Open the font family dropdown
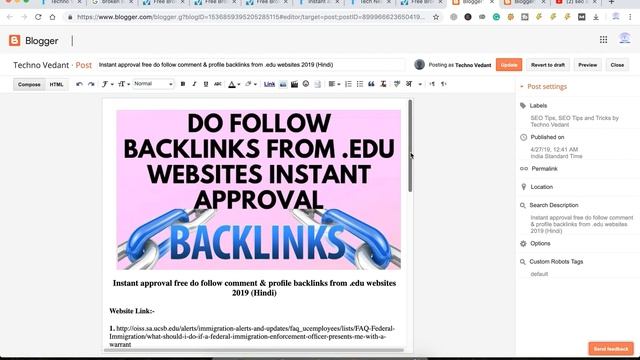The height and width of the screenshot is (360, 640). [107, 84]
